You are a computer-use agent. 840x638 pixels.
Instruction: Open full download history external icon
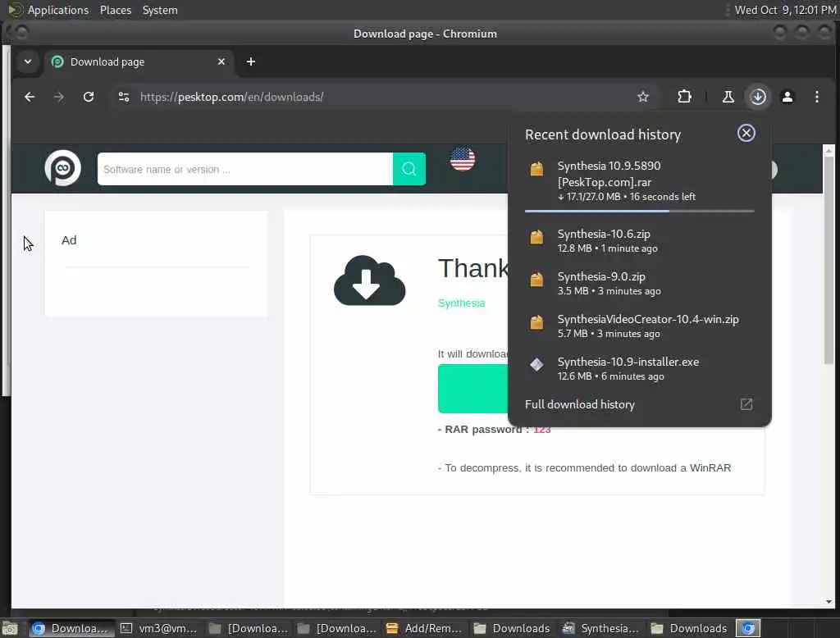click(746, 404)
